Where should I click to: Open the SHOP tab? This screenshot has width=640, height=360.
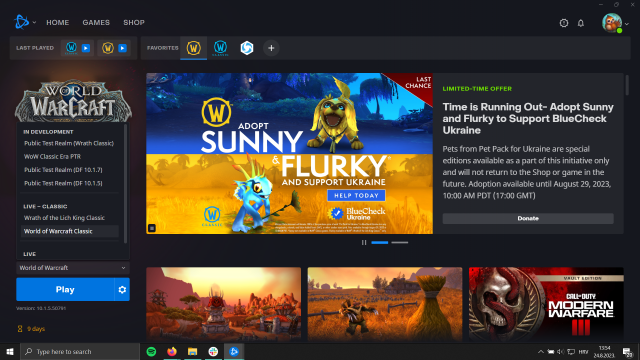coord(134,22)
